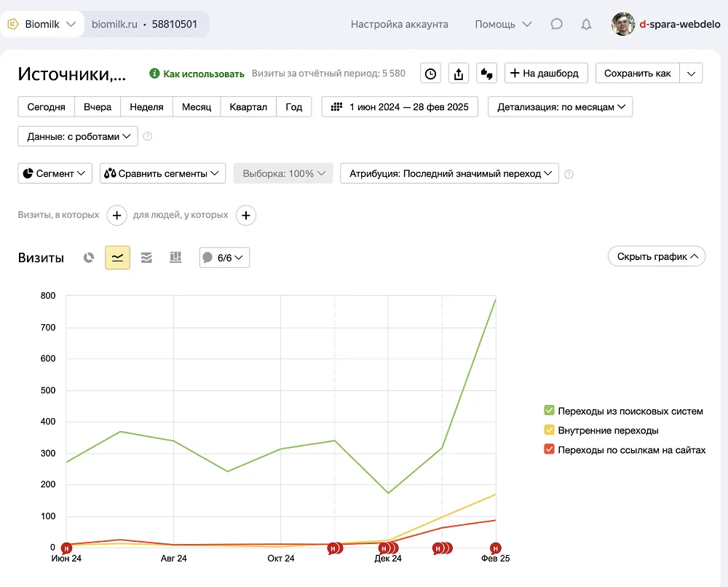The height and width of the screenshot is (587, 728).
Task: Click the annotation marker at Фев 25
Action: coord(496,548)
